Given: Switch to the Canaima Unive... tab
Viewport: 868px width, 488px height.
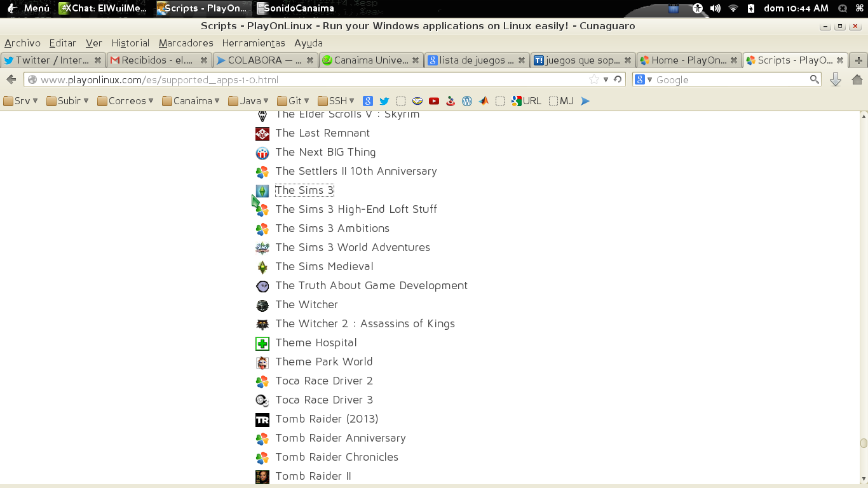Looking at the screenshot, I should point(371,60).
